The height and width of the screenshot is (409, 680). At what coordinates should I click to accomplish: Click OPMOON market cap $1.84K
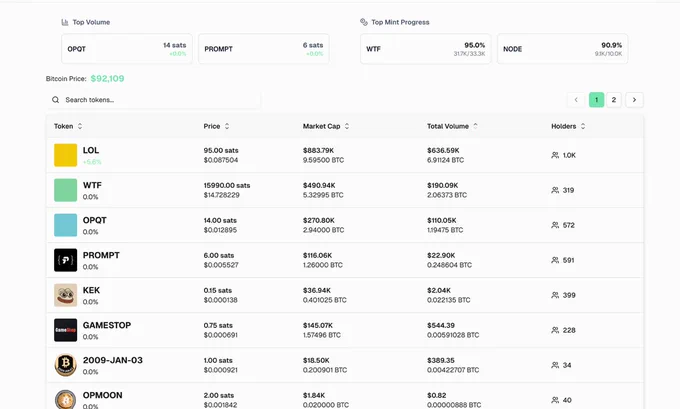coord(314,395)
